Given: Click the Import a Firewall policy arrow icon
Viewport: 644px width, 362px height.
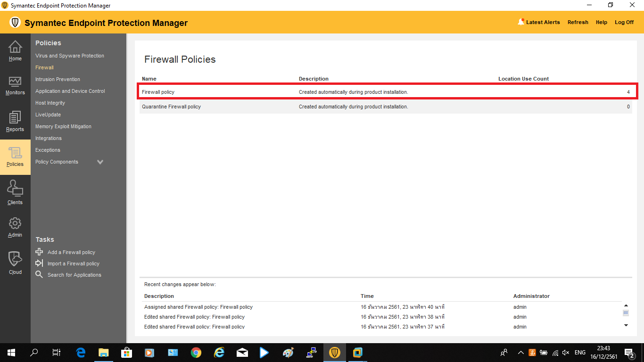Looking at the screenshot, I should tap(40, 263).
